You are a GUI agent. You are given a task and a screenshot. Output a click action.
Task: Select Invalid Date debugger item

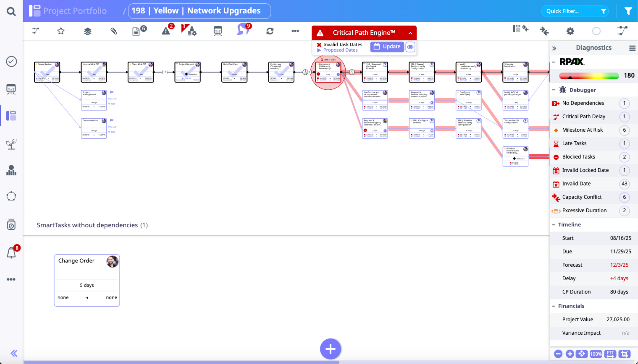click(576, 183)
